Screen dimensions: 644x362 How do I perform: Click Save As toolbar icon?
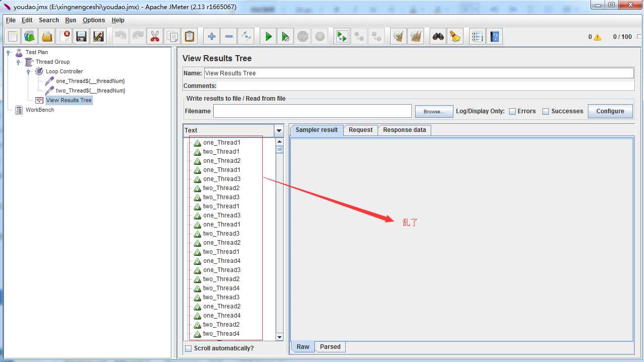(99, 36)
